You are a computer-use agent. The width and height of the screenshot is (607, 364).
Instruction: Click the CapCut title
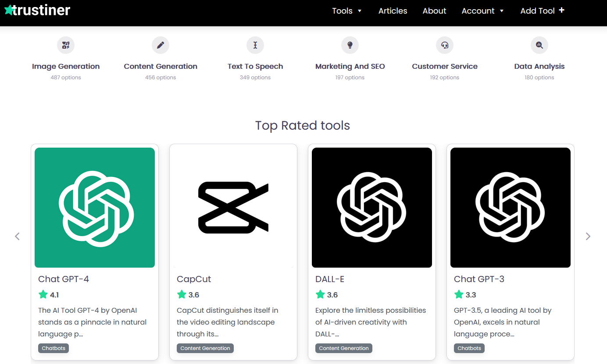[x=194, y=279]
